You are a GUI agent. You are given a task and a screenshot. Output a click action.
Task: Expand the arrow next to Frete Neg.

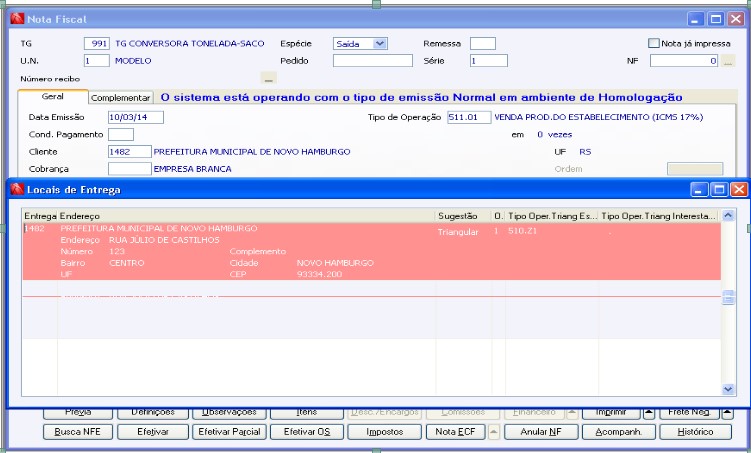(x=727, y=413)
